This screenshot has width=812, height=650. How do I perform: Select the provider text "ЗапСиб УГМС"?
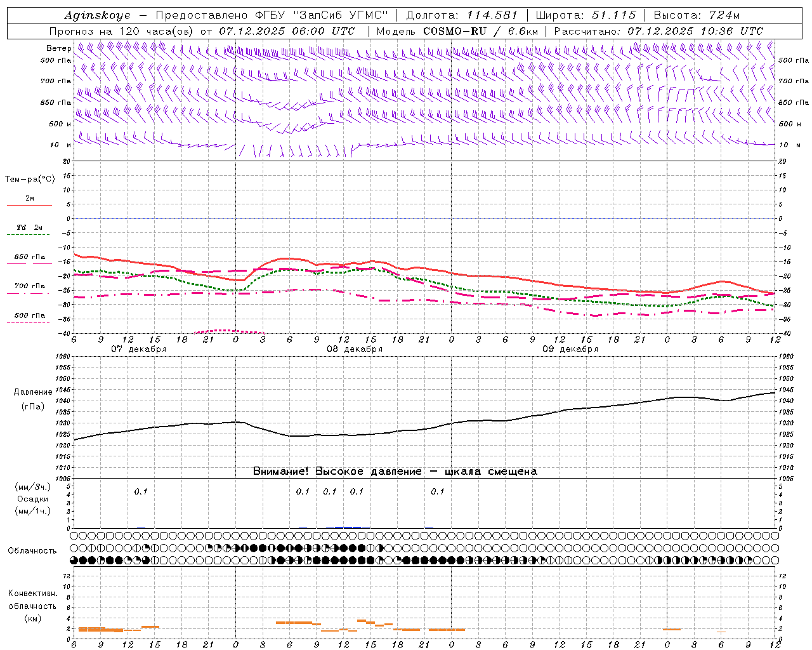point(341,15)
